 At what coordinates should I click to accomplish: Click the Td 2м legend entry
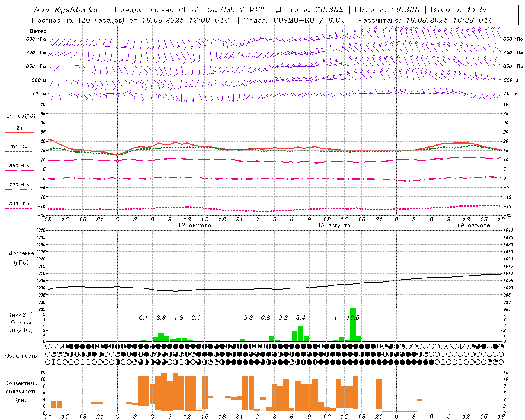(19, 147)
